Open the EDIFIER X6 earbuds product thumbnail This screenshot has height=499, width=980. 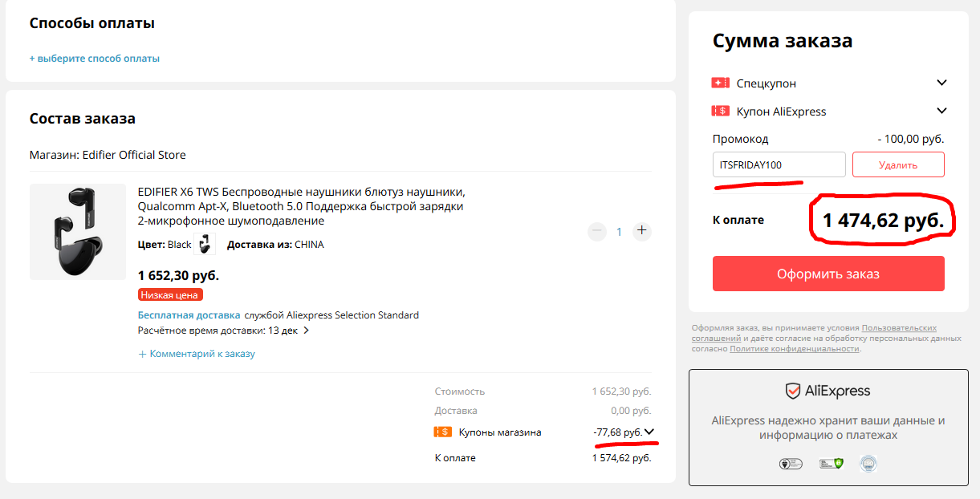pos(77,232)
